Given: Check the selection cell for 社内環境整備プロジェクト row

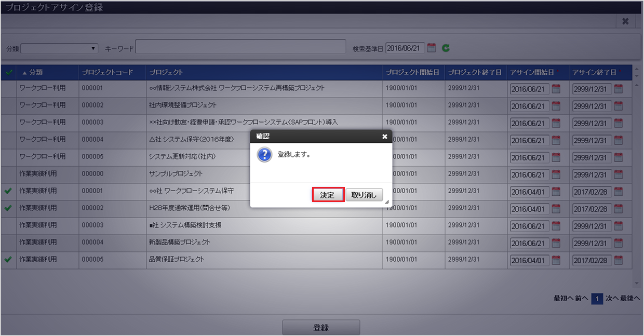Looking at the screenshot, I should pyautogui.click(x=9, y=106).
